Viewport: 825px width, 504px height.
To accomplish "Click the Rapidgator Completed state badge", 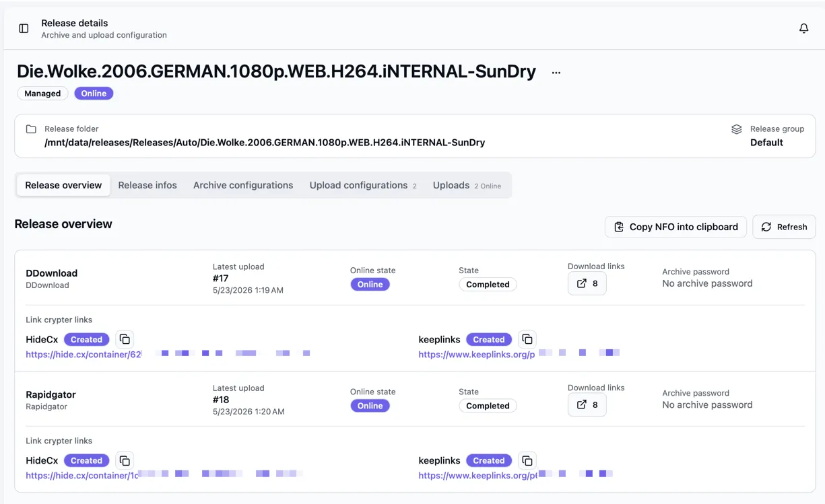I will 488,406.
